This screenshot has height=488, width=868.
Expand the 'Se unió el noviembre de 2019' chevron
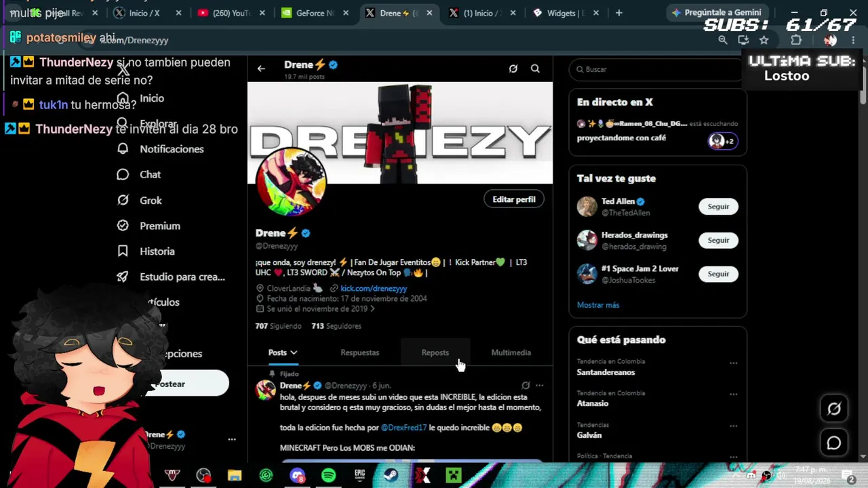point(372,309)
